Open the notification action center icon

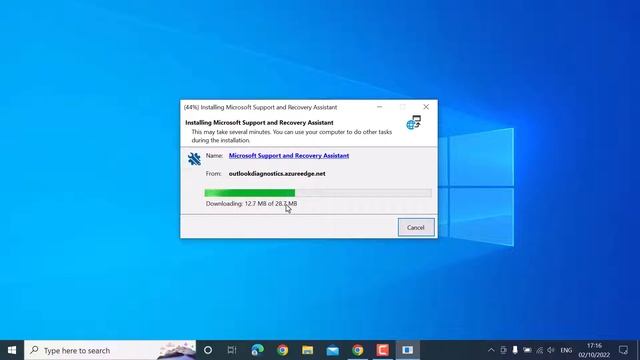coord(623,350)
